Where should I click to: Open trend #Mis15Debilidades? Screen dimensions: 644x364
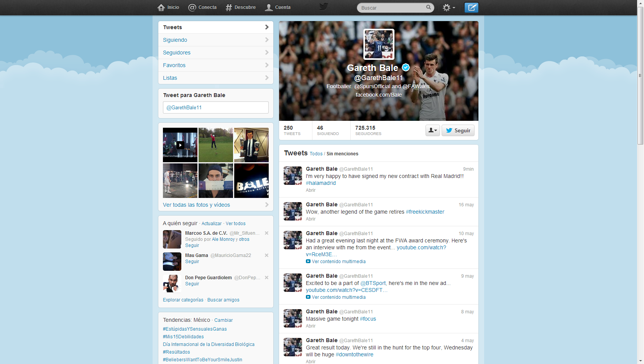click(183, 337)
